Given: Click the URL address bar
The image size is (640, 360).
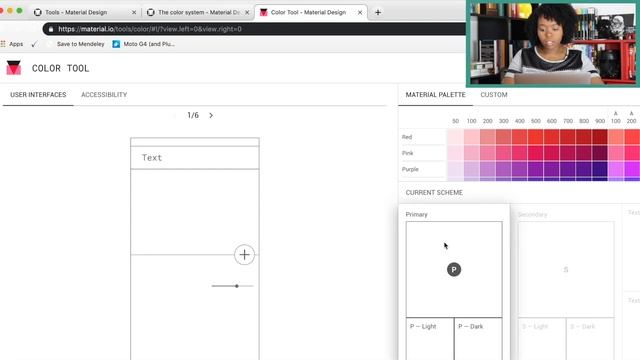Looking at the screenshot, I should point(253,29).
